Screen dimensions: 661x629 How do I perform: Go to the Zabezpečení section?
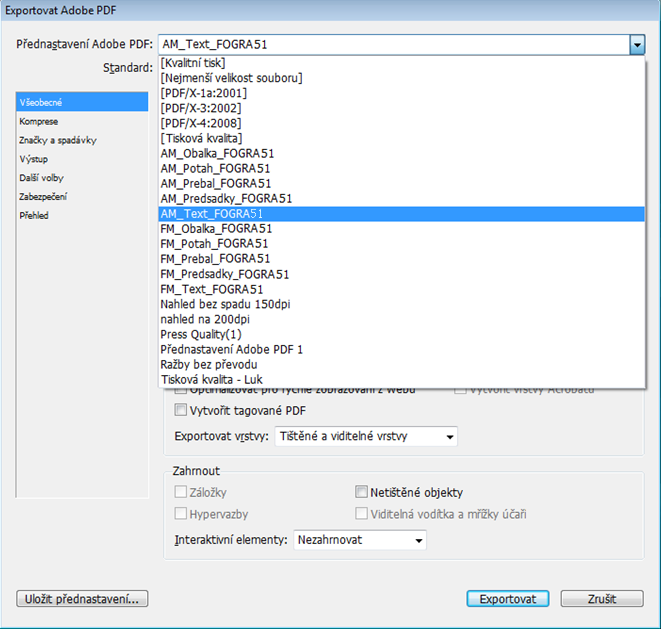(x=43, y=197)
